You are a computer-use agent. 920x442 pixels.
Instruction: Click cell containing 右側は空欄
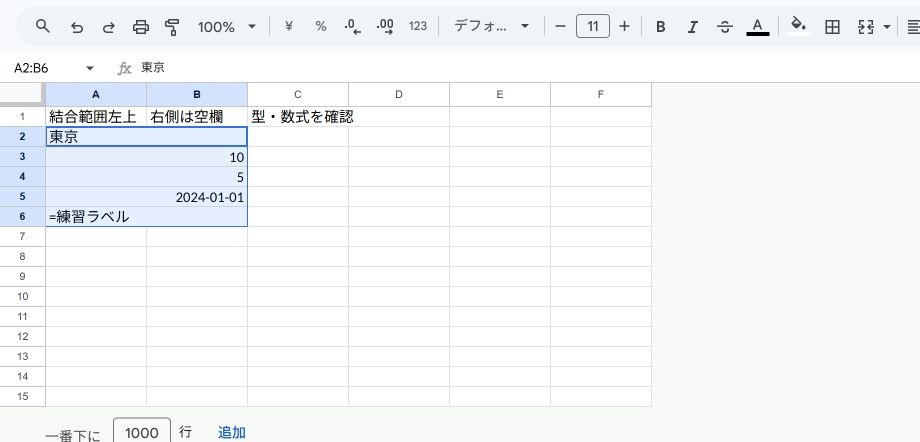tap(197, 117)
